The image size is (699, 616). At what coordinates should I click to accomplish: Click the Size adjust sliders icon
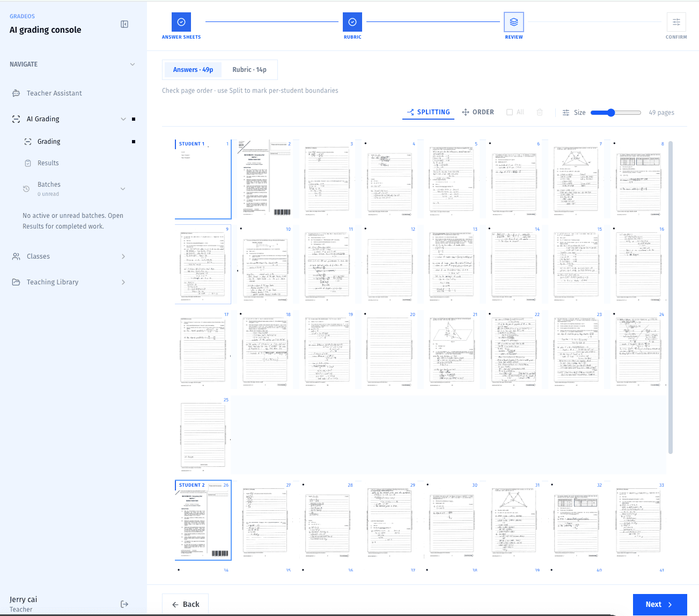[566, 113]
